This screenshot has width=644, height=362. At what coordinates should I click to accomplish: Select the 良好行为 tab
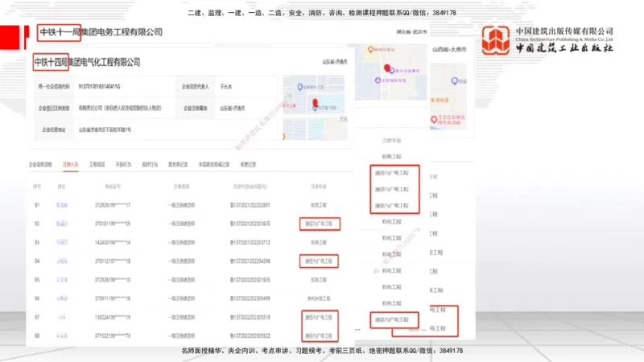[150, 165]
